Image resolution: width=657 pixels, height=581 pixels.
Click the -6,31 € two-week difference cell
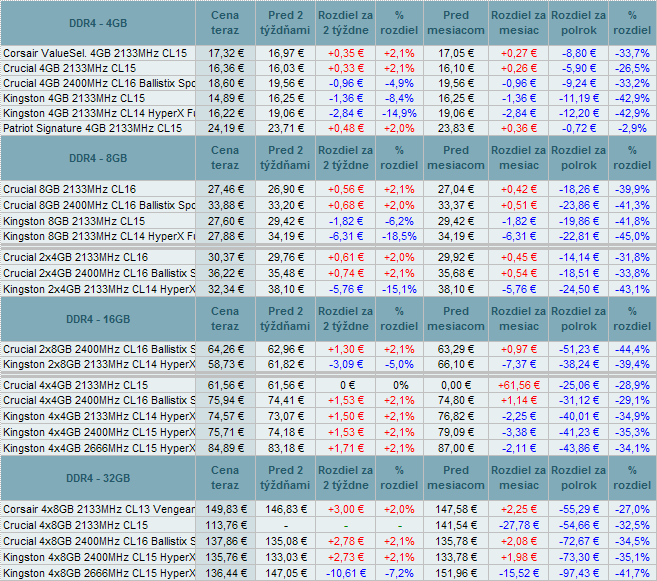pos(346,236)
